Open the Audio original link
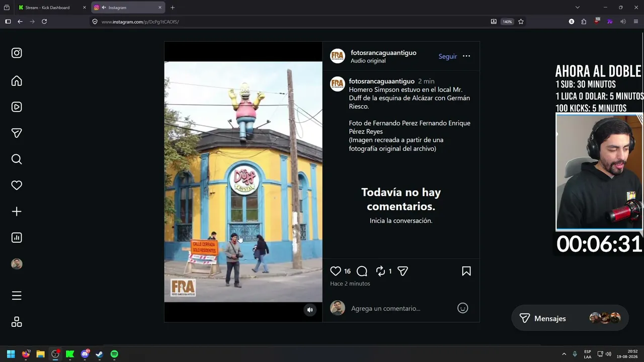This screenshot has width=644, height=362. (x=368, y=61)
